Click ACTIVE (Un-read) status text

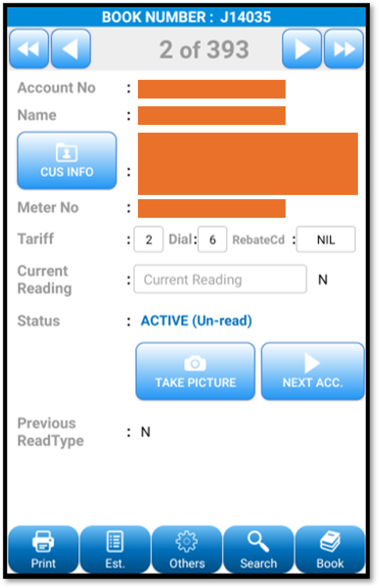coord(196,321)
